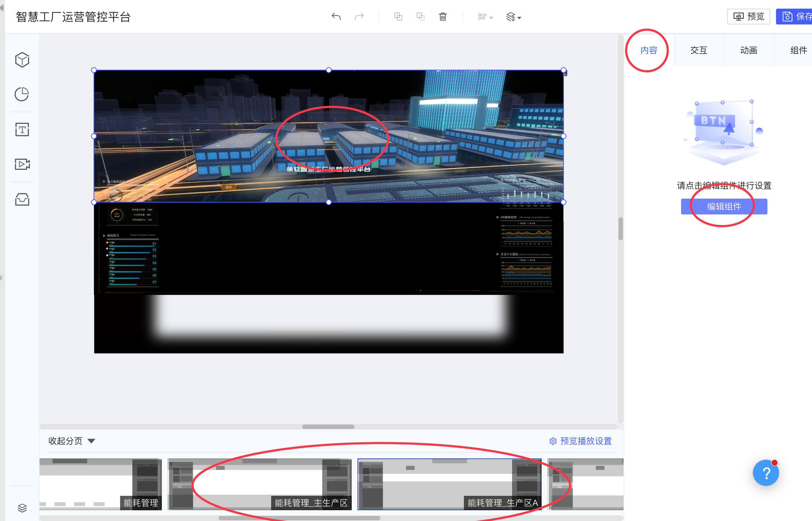Click the vertical canvas scrollbar handle
Image resolution: width=812 pixels, height=521 pixels.
(621, 228)
